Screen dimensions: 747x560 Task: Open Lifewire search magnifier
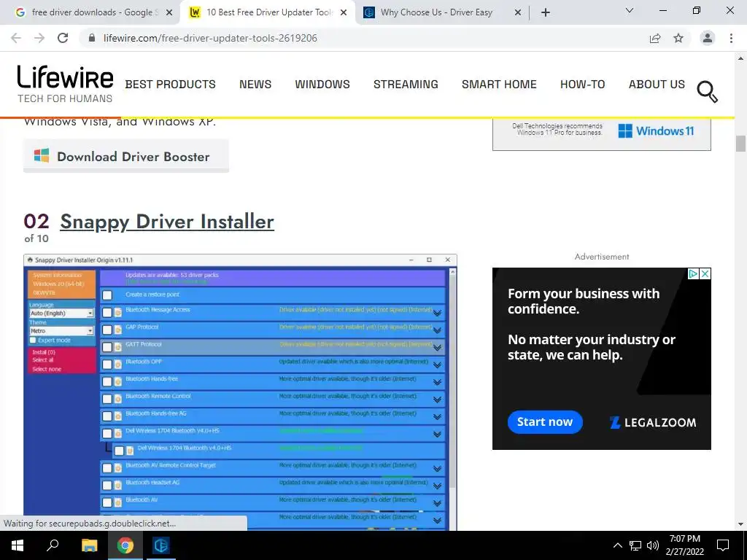(x=707, y=91)
